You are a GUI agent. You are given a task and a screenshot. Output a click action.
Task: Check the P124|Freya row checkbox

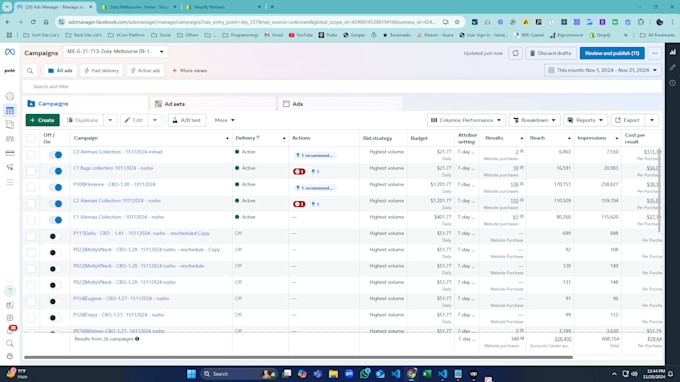click(x=31, y=318)
